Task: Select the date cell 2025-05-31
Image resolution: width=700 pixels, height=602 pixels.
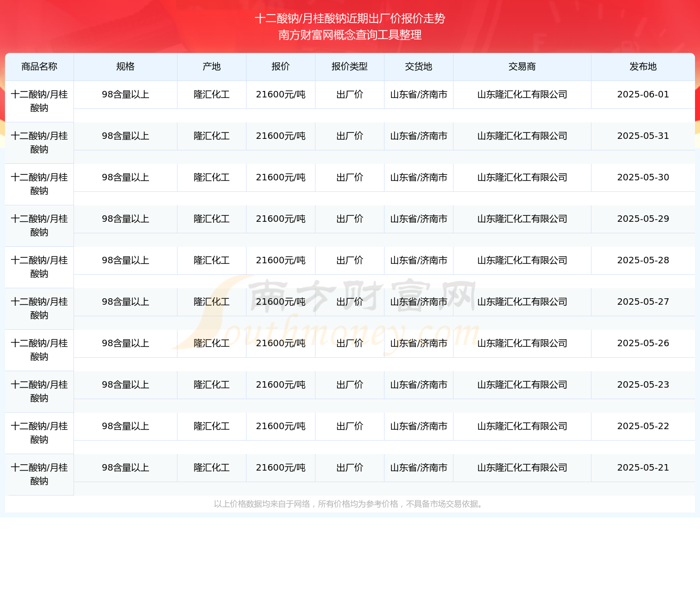Action: (x=643, y=136)
